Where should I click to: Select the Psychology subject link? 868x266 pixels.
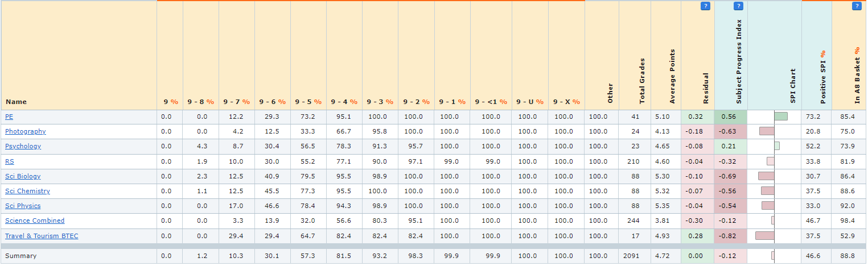pyautogui.click(x=23, y=146)
